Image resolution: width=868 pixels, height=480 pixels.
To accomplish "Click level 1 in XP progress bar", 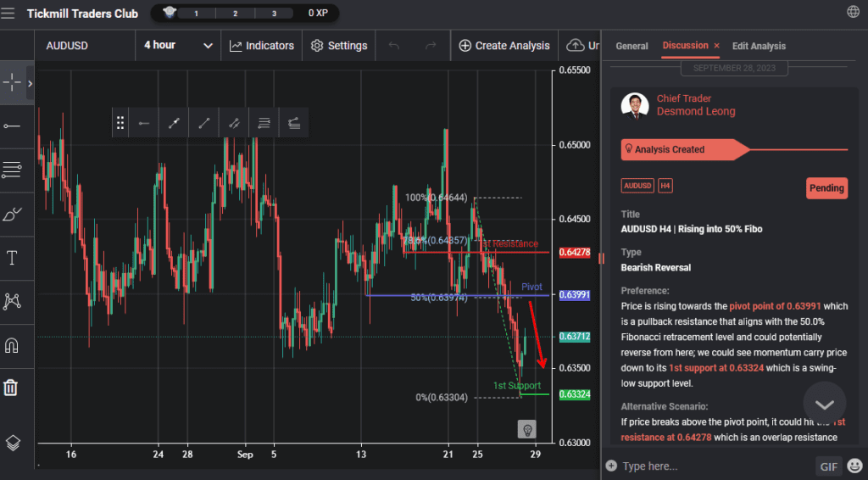I will point(196,14).
